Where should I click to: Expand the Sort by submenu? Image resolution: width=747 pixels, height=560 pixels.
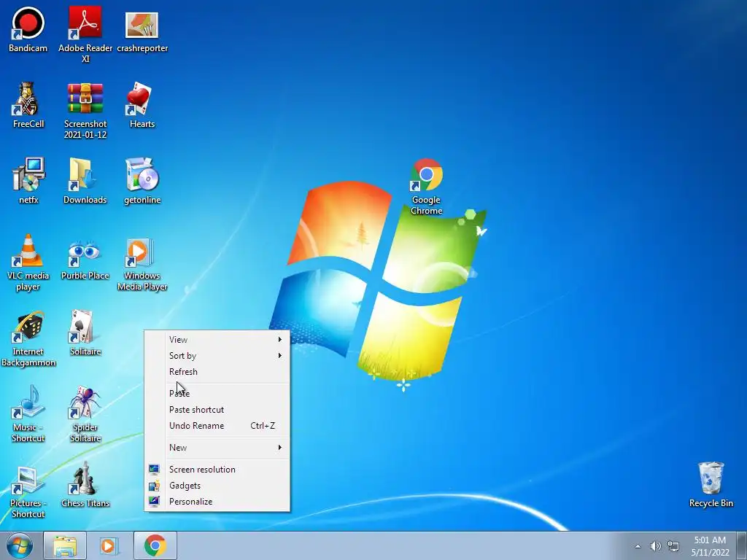pyautogui.click(x=217, y=356)
